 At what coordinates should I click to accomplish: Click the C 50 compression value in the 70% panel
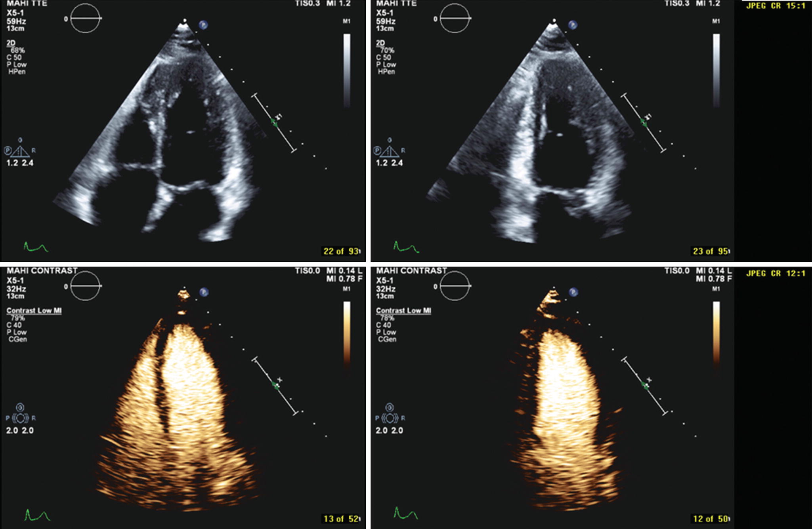[x=384, y=57]
